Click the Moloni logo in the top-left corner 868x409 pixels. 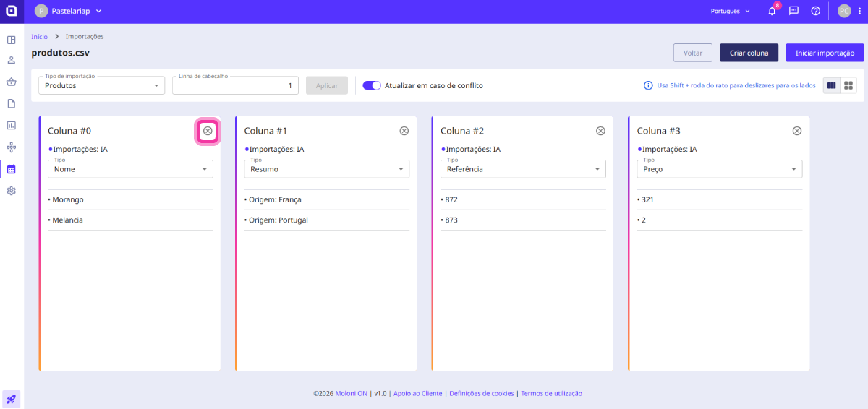pos(12,12)
